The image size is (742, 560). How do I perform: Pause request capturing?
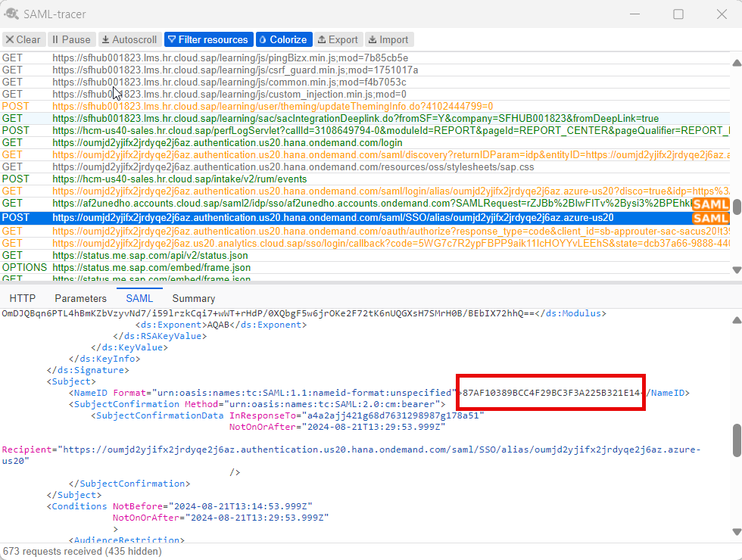point(71,39)
